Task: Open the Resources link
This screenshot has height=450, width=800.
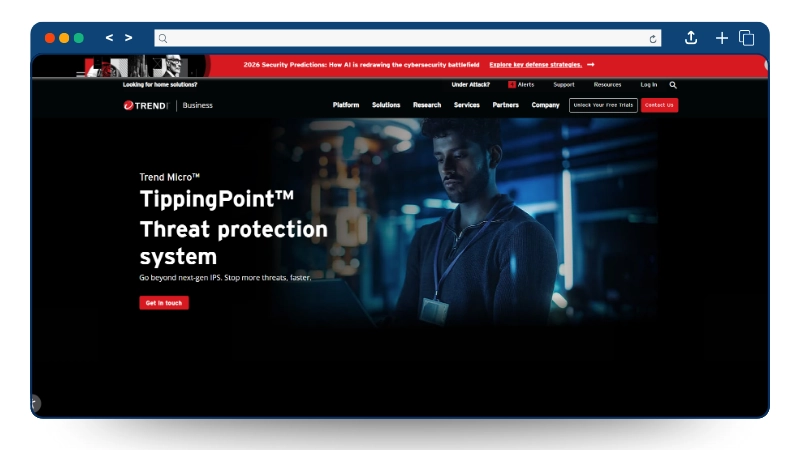Action: [607, 85]
